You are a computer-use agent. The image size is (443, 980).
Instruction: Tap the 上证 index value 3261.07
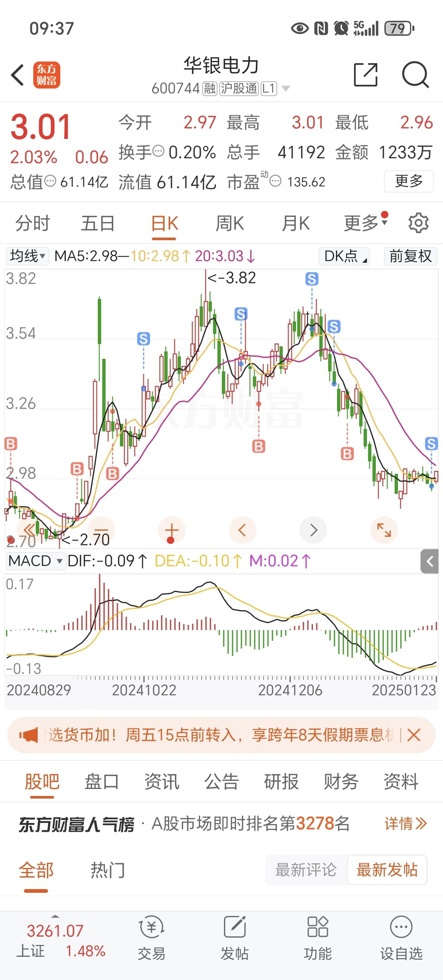[x=55, y=930]
